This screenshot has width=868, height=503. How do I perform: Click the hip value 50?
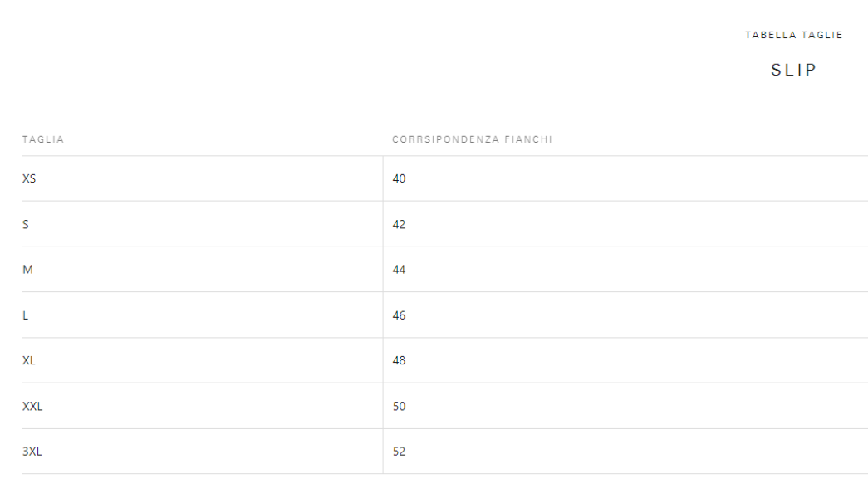coord(400,406)
